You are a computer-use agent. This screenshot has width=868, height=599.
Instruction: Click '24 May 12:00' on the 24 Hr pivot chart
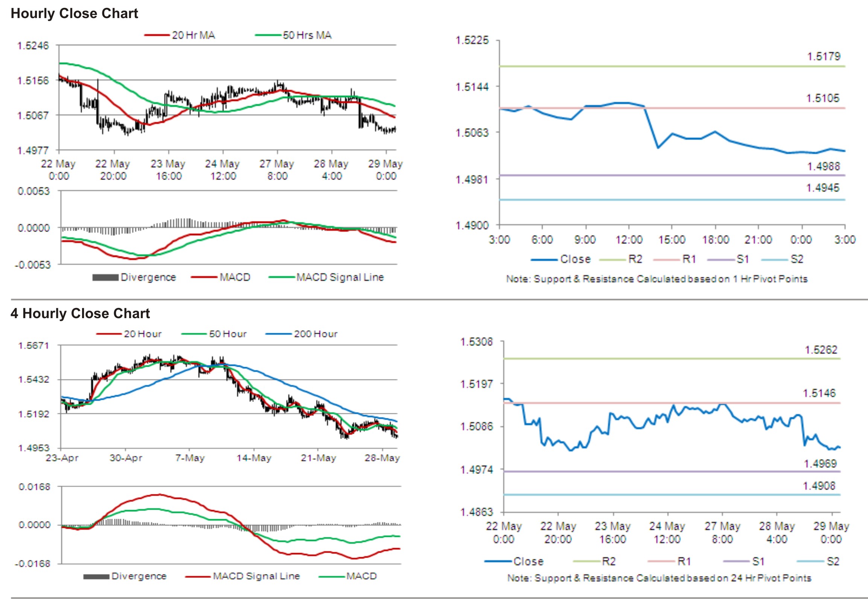667,533
